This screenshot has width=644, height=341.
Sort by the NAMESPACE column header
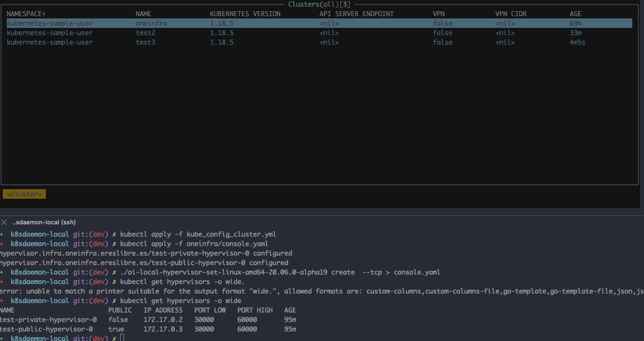coord(26,14)
